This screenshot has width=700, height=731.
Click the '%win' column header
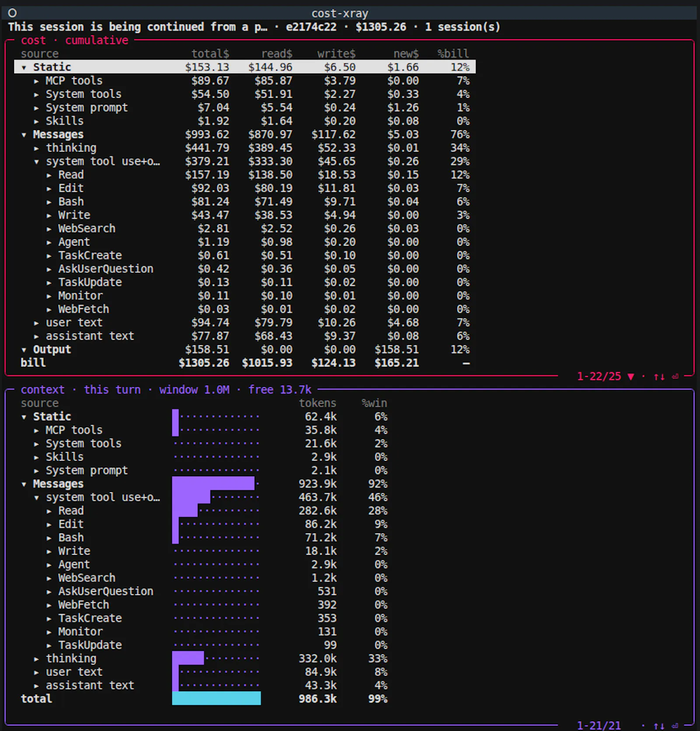point(374,403)
